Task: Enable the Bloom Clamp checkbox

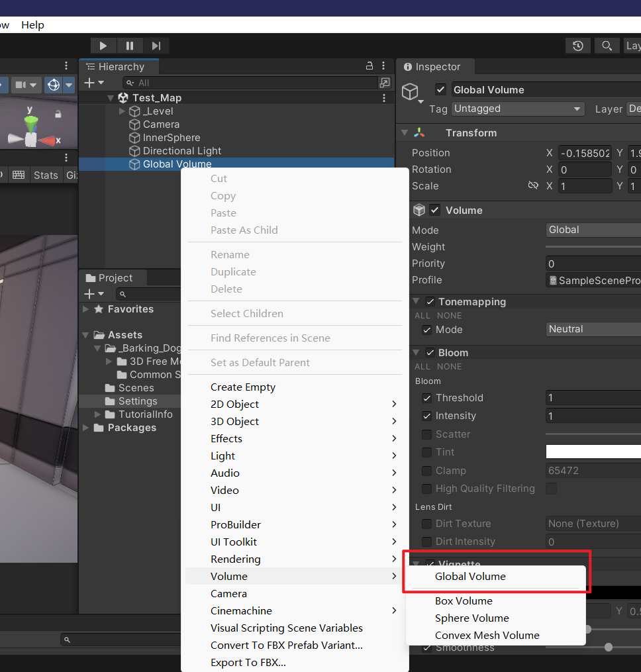Action: (426, 471)
